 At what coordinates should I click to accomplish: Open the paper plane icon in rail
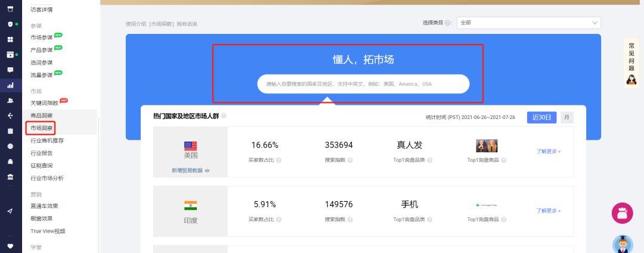(11, 211)
